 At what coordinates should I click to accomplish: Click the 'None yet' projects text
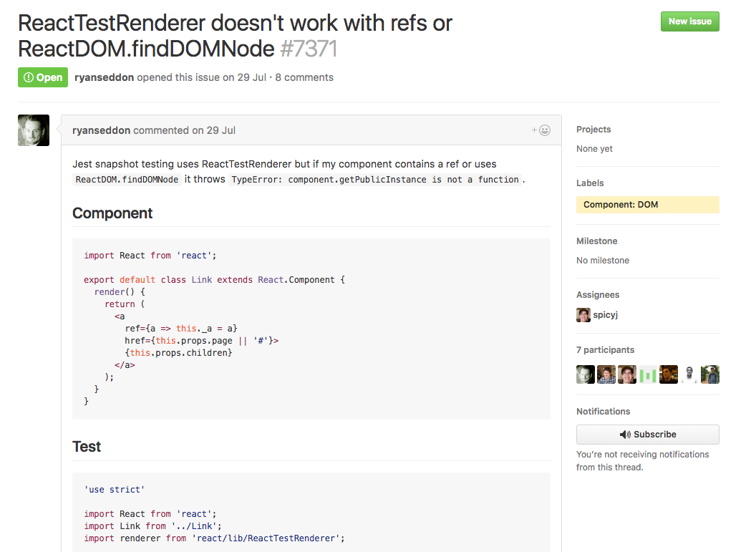[x=594, y=149]
